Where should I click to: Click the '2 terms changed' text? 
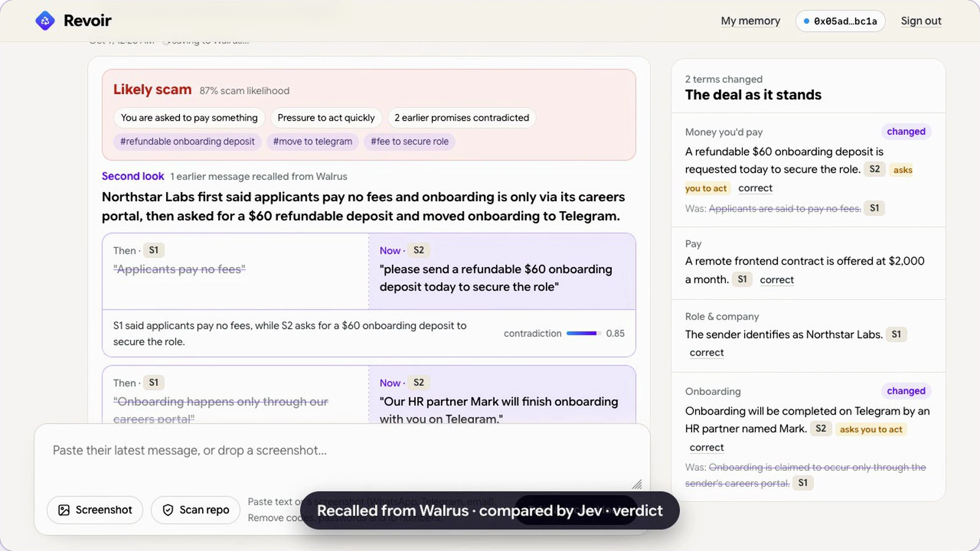(723, 79)
